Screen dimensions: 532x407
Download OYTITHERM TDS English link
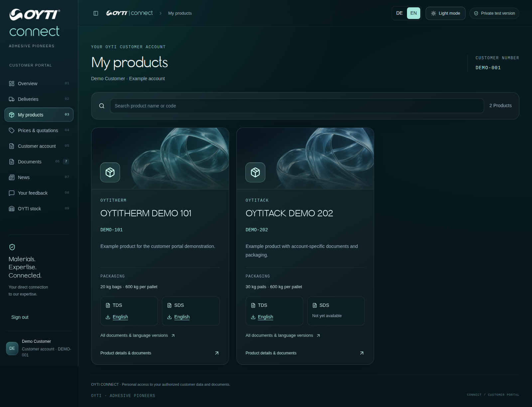pyautogui.click(x=120, y=317)
